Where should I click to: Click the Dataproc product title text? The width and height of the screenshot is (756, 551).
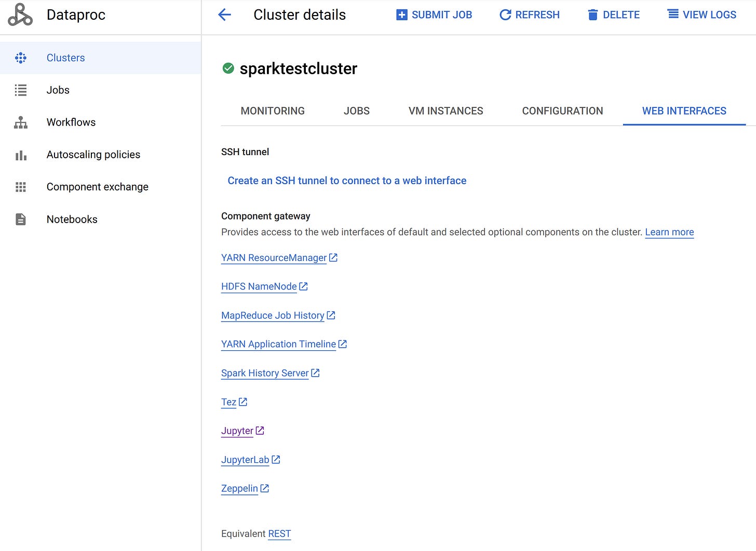(x=76, y=15)
